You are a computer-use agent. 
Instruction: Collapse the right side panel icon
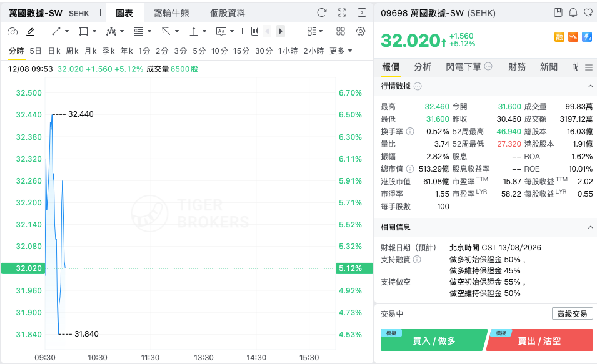[362, 12]
